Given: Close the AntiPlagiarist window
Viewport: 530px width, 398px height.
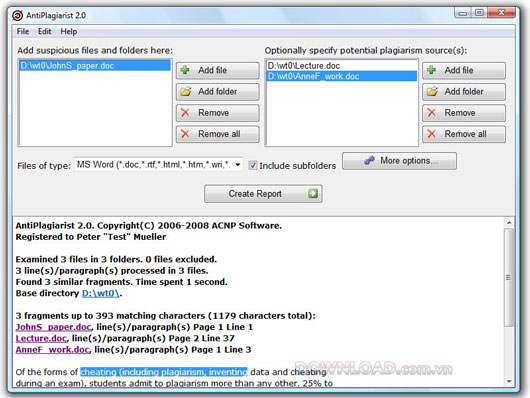Looking at the screenshot, I should [501, 13].
